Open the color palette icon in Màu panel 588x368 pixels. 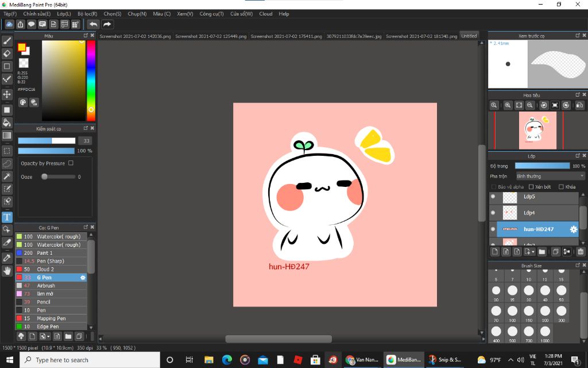23,102
